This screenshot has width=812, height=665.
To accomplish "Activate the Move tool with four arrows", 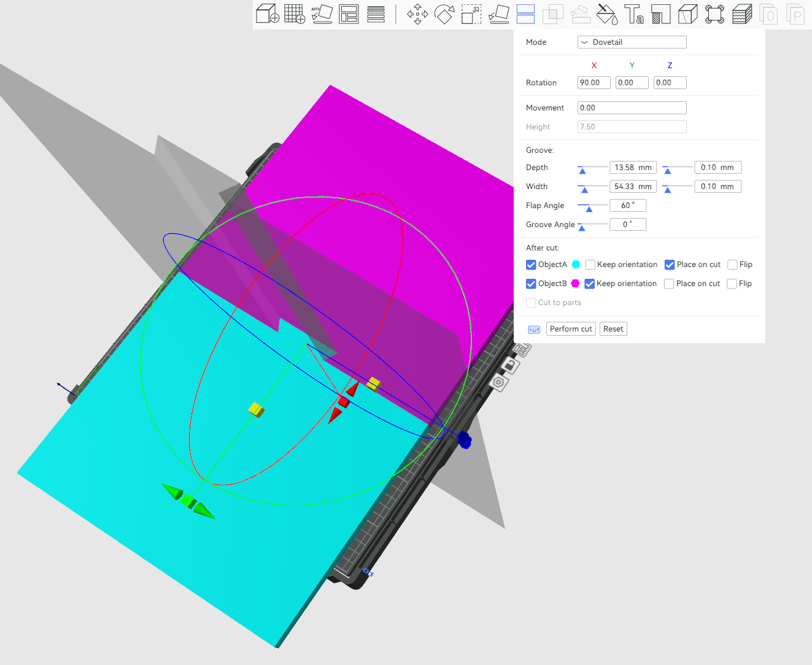I will point(417,14).
